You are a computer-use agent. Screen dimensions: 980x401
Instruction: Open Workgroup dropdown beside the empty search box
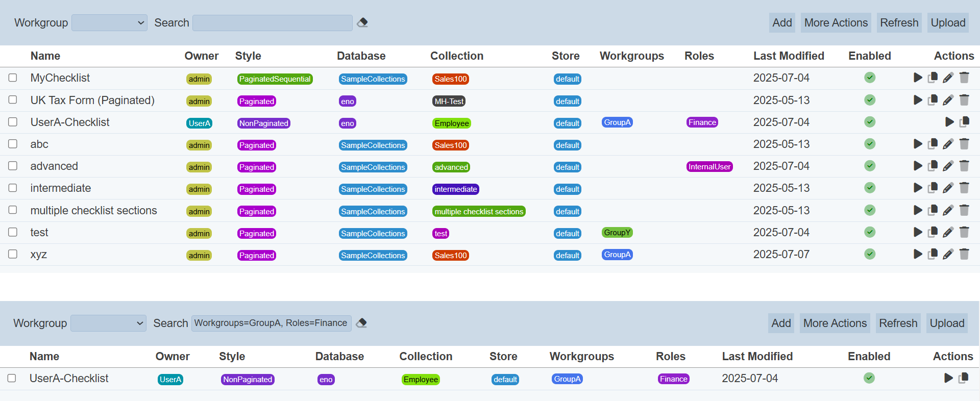[x=109, y=23]
